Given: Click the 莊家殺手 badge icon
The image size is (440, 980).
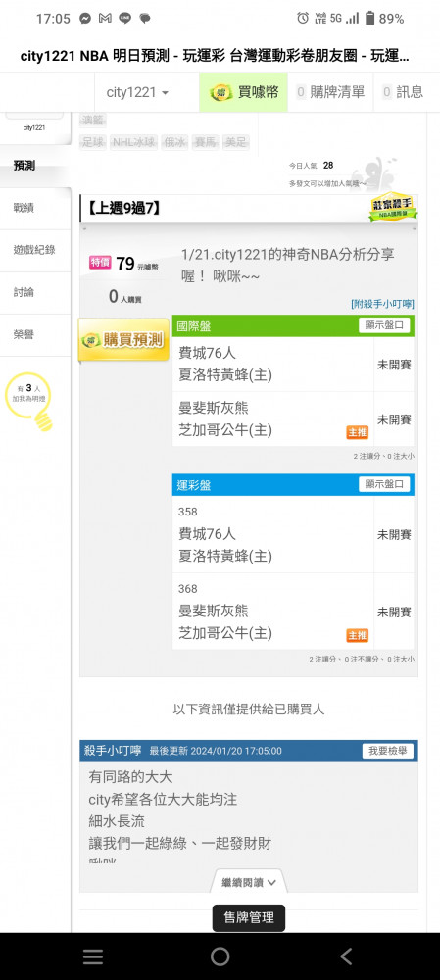Looking at the screenshot, I should coord(393,207).
